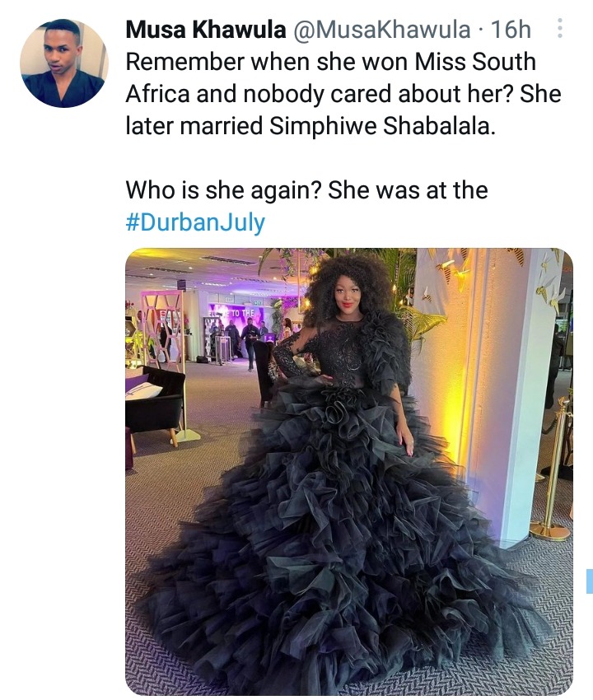The height and width of the screenshot is (700, 593).
Task: Open the #DurbanJuly hashtag
Action: (195, 222)
